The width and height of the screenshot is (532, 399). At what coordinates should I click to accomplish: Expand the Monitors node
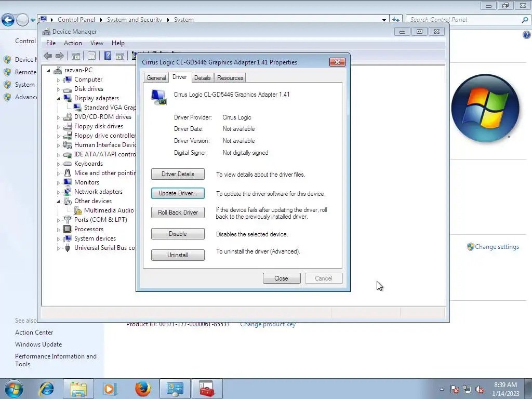pyautogui.click(x=58, y=183)
